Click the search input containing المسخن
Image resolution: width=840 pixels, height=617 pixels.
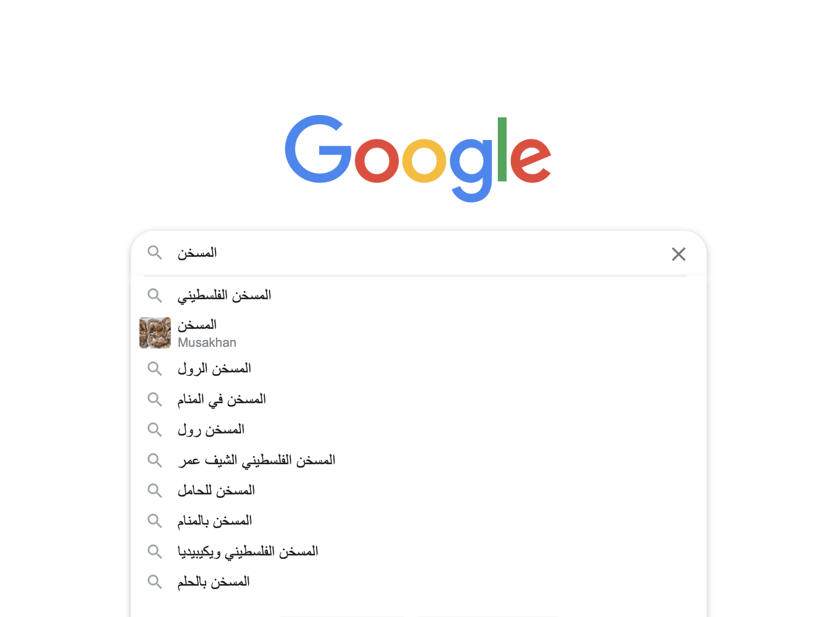(407, 253)
